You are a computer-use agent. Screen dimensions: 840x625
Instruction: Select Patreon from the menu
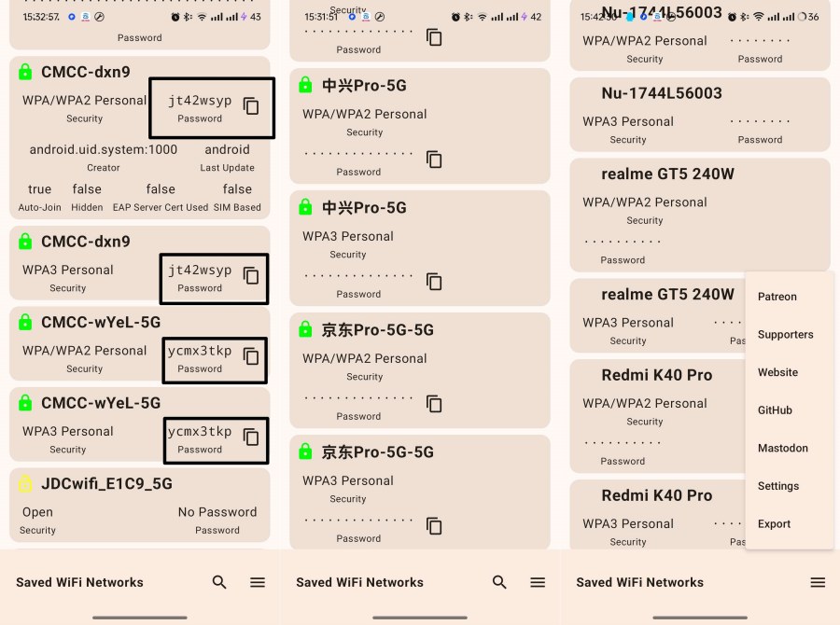pyautogui.click(x=777, y=297)
